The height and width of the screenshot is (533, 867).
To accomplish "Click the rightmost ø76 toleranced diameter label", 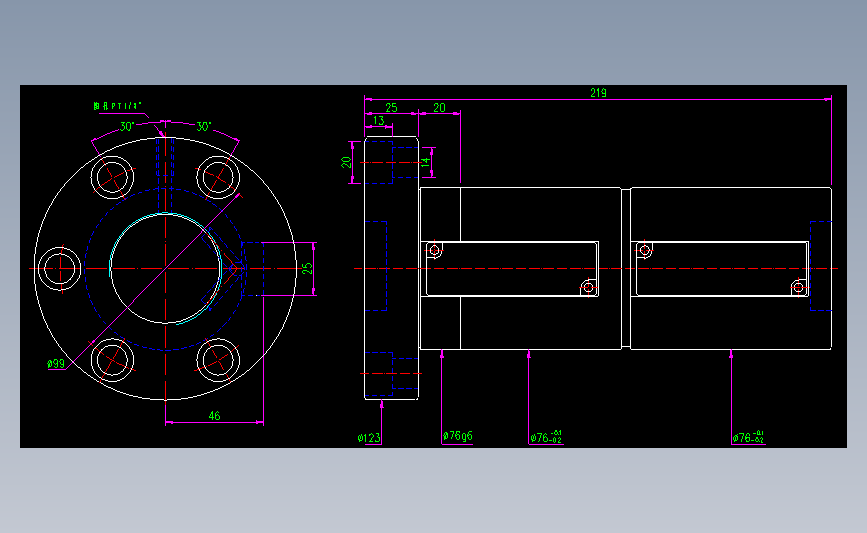I will click(x=748, y=437).
